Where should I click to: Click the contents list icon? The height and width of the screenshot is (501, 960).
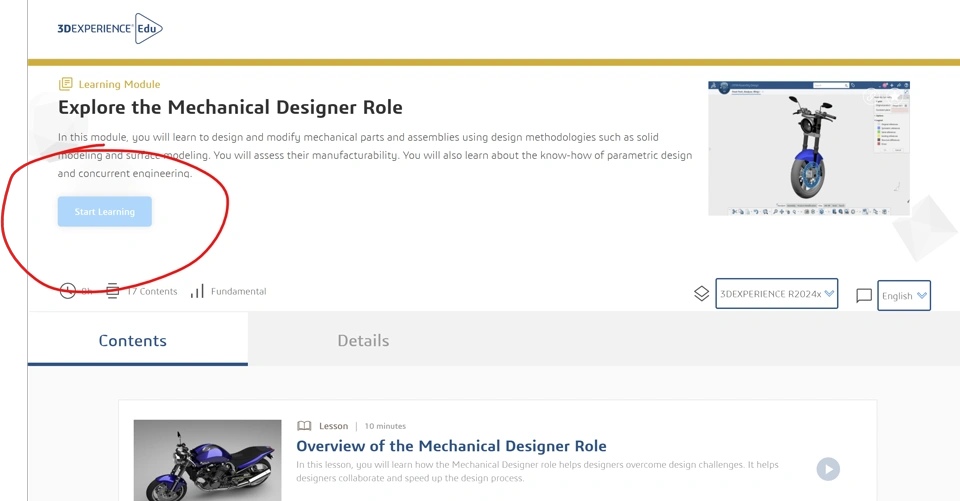coord(113,291)
